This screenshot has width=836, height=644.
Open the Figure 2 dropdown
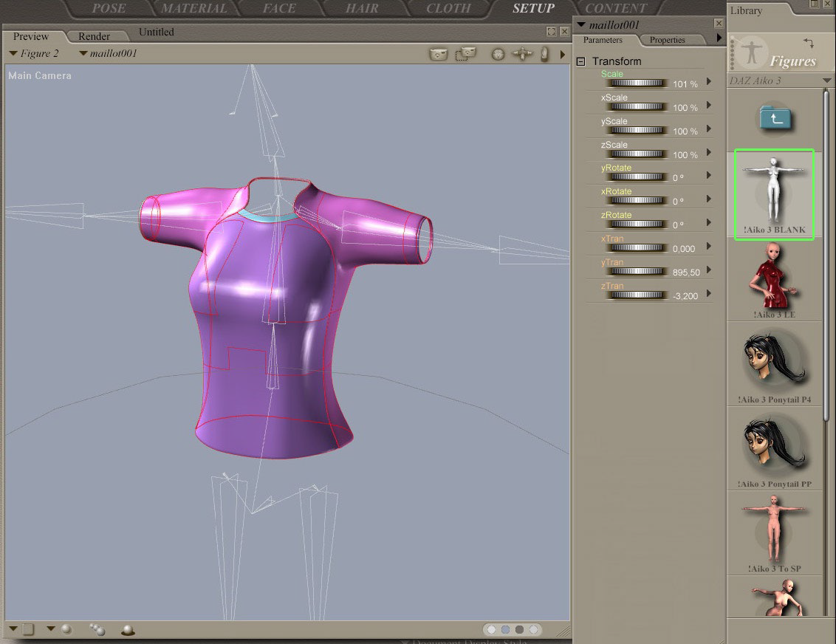pos(35,53)
